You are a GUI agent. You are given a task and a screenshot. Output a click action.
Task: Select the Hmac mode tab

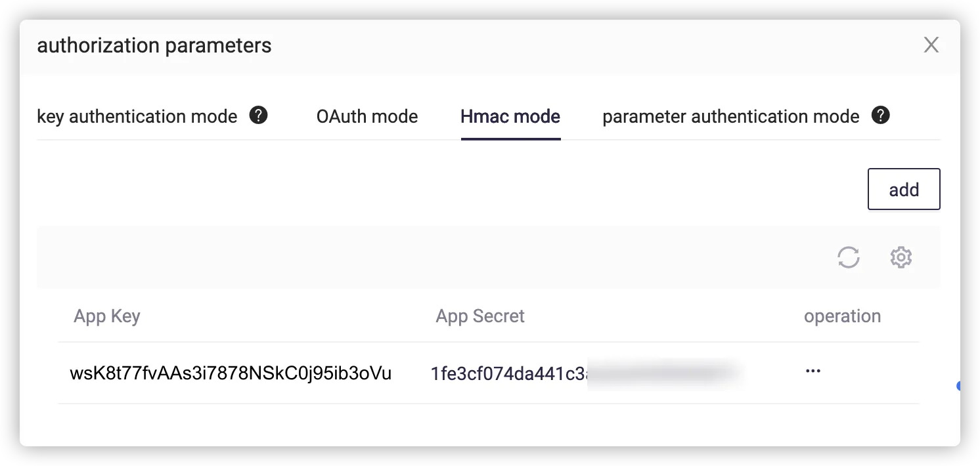click(510, 117)
